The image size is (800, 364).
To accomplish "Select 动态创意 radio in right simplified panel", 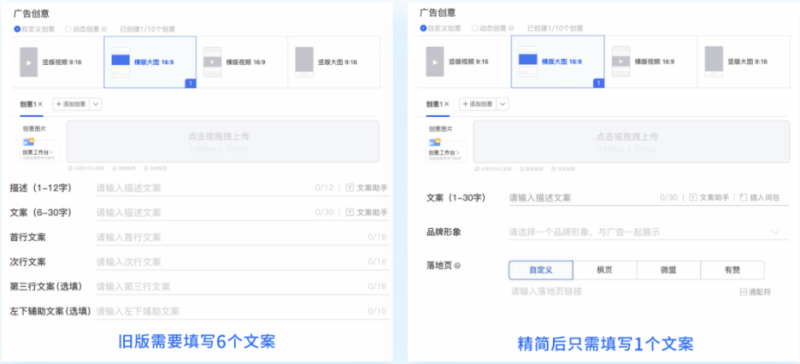I will (474, 29).
